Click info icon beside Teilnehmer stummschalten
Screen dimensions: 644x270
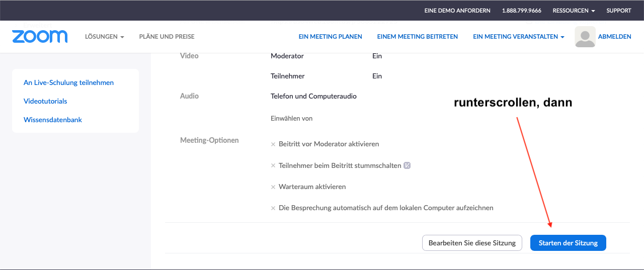coord(408,165)
